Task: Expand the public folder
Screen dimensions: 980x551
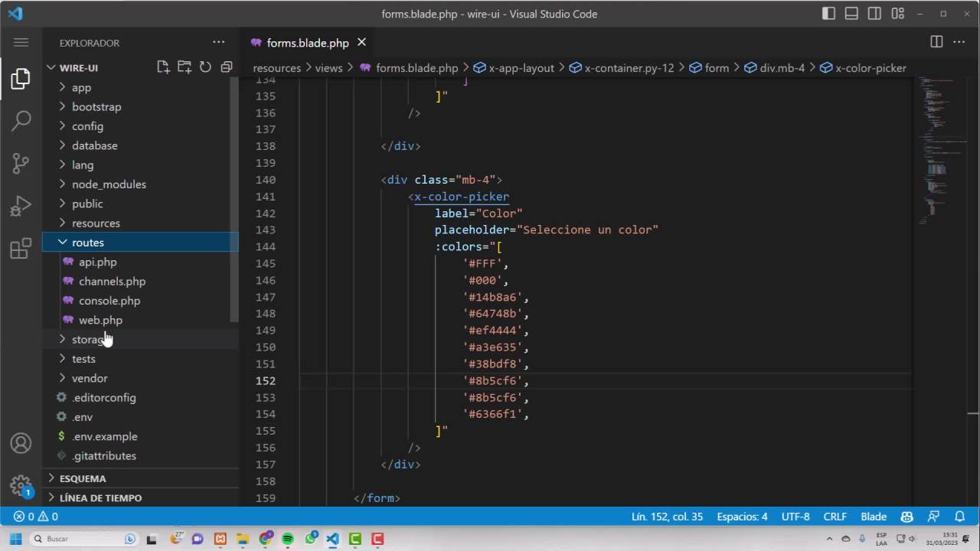Action: pyautogui.click(x=140, y=204)
